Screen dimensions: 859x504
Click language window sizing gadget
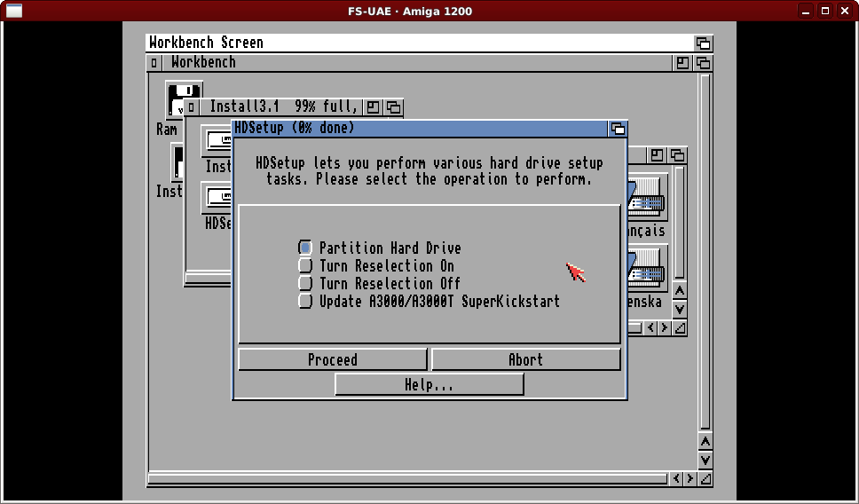[x=680, y=328]
